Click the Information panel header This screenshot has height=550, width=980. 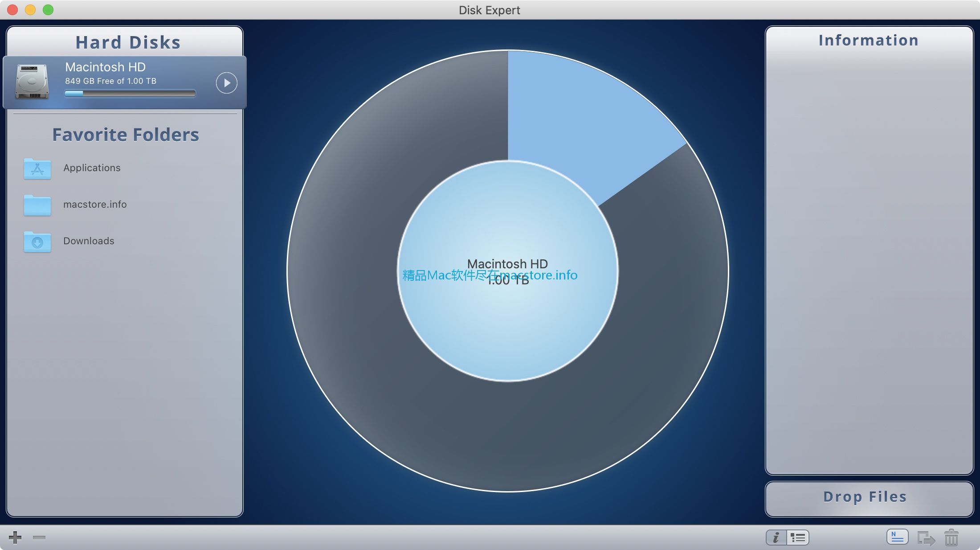[x=869, y=40]
